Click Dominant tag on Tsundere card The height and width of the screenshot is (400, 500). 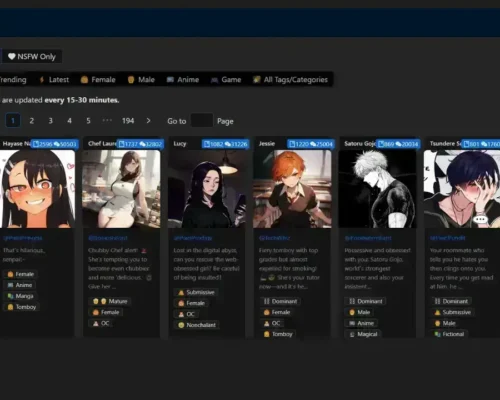coord(451,301)
